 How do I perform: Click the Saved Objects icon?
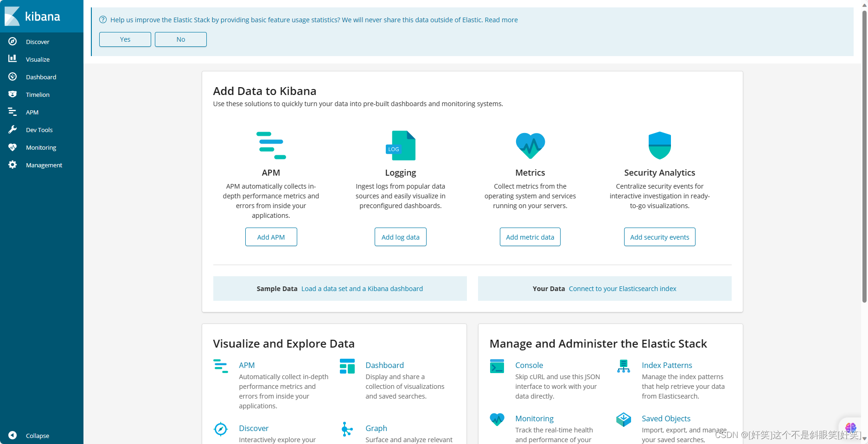coord(624,419)
